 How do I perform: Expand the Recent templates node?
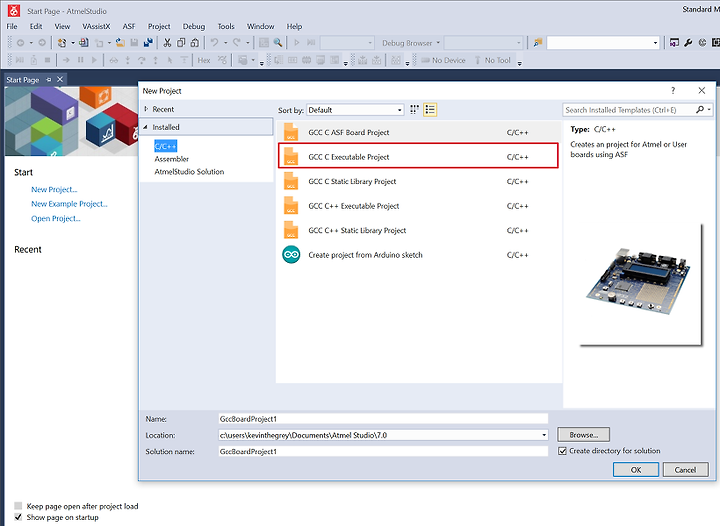click(146, 109)
